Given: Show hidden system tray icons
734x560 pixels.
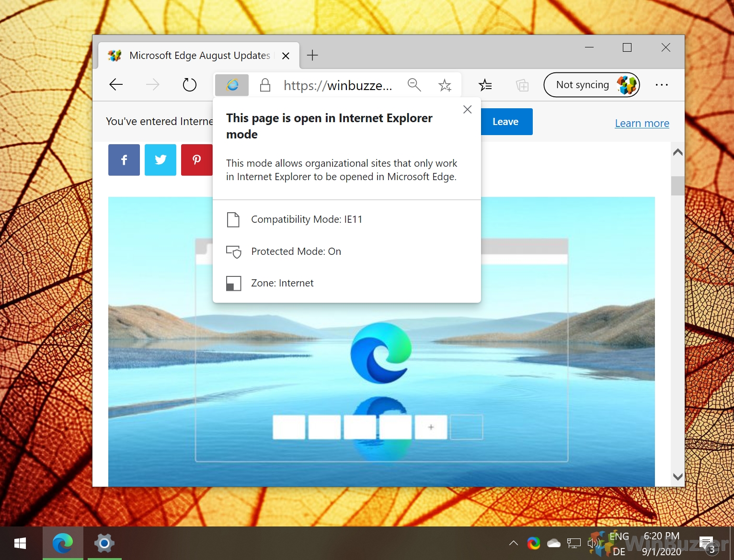Looking at the screenshot, I should pos(514,543).
